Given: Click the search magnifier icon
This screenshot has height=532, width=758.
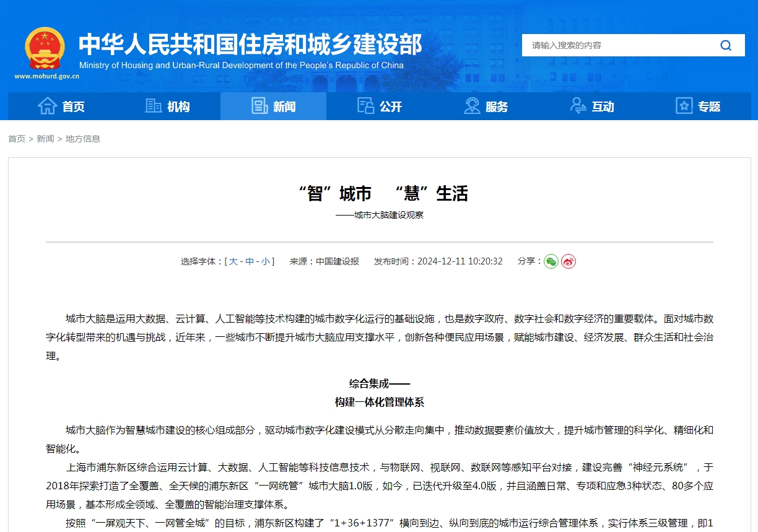Looking at the screenshot, I should (726, 45).
